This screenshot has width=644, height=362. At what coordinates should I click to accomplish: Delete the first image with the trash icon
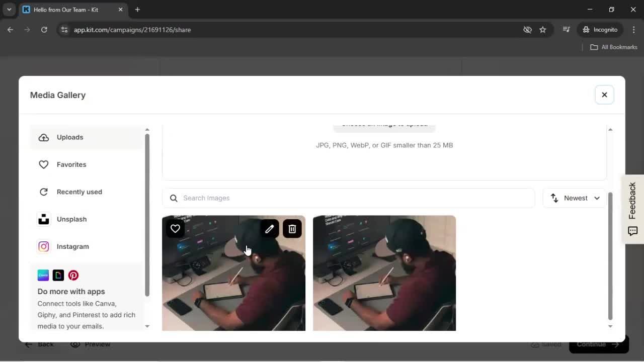pyautogui.click(x=292, y=229)
